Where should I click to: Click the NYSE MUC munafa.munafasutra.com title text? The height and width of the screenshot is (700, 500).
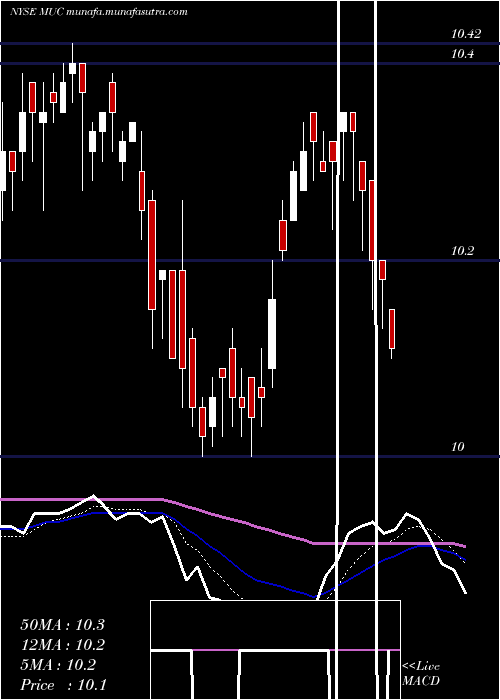99,12
